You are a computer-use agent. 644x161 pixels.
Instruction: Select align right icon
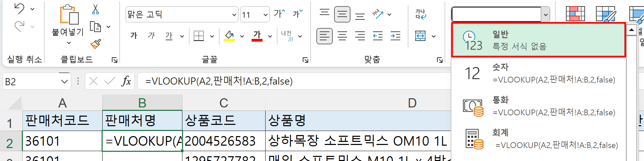[x=360, y=36]
